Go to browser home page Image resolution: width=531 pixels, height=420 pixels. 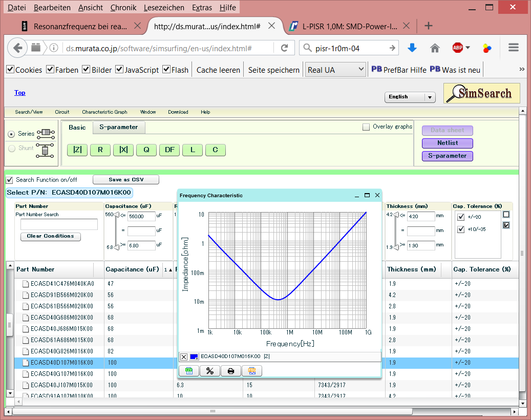pyautogui.click(x=435, y=48)
